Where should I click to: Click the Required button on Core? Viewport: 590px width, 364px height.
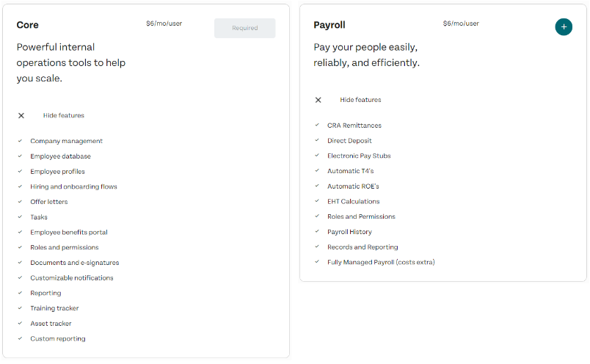(x=244, y=29)
